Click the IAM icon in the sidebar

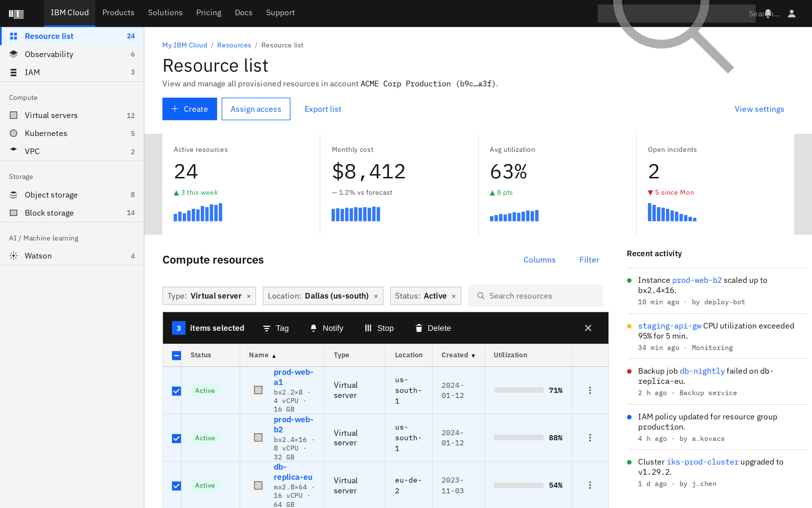(x=14, y=72)
